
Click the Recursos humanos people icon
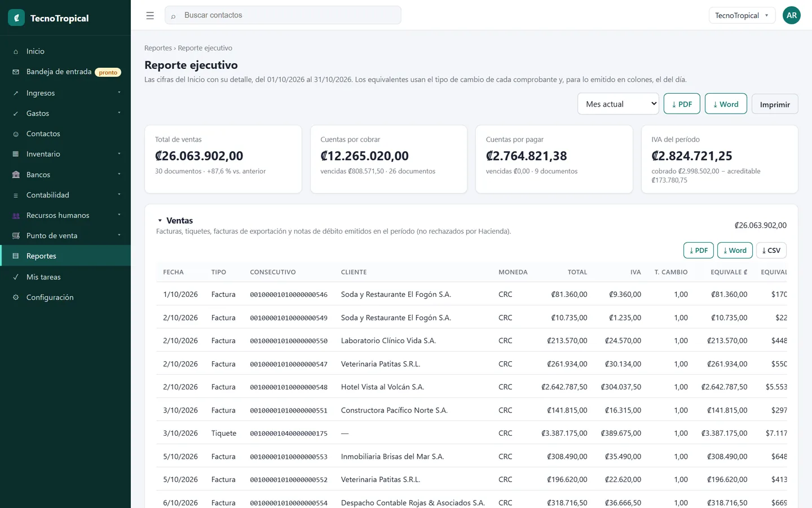pos(16,216)
